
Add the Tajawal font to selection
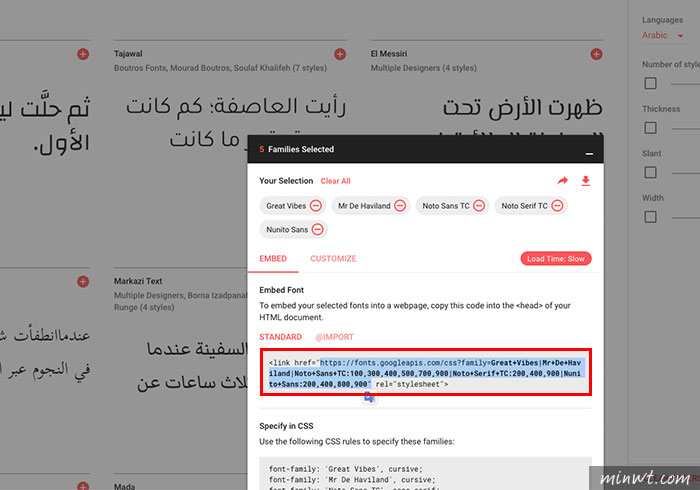(340, 54)
